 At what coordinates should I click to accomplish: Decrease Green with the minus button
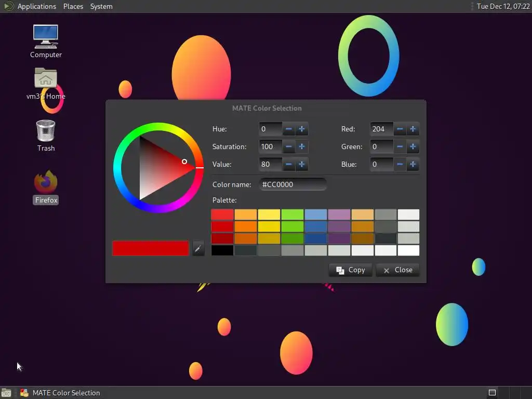[x=400, y=147]
